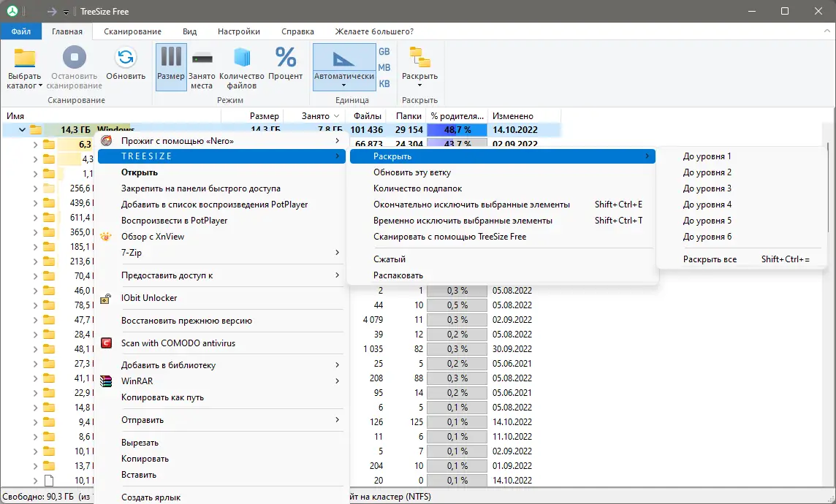
Task: Switch size unit to GB
Action: click(x=384, y=52)
